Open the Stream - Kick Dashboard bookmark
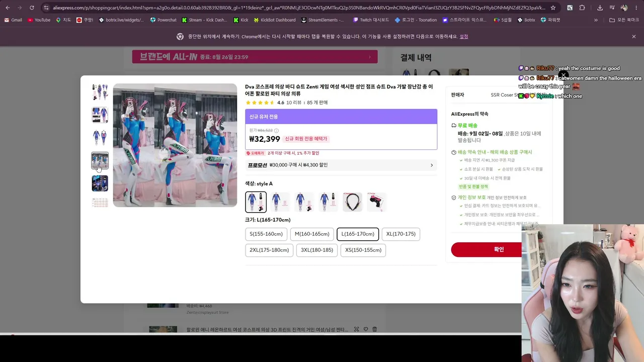644x362 pixels. (204, 20)
